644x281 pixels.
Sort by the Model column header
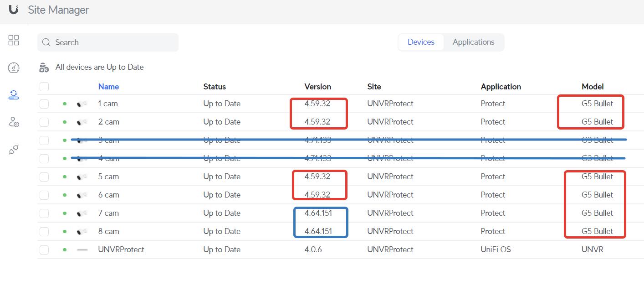593,87
